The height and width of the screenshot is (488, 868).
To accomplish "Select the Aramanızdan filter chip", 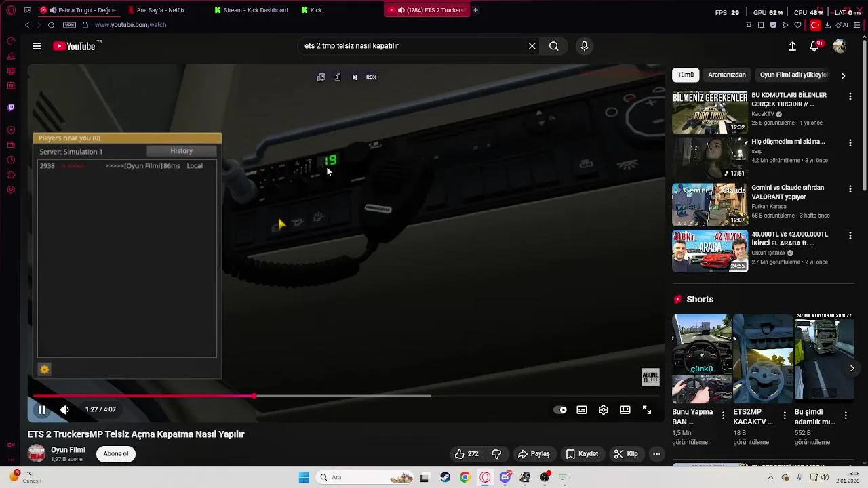I will pyautogui.click(x=727, y=75).
